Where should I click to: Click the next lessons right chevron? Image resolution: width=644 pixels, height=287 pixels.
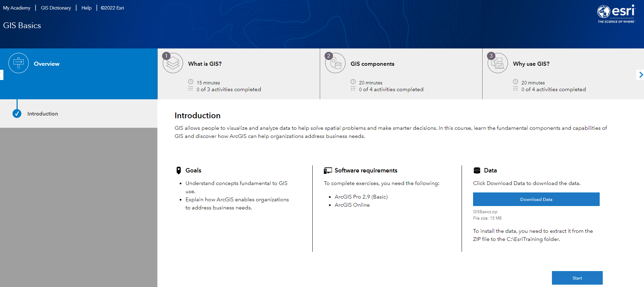point(641,75)
